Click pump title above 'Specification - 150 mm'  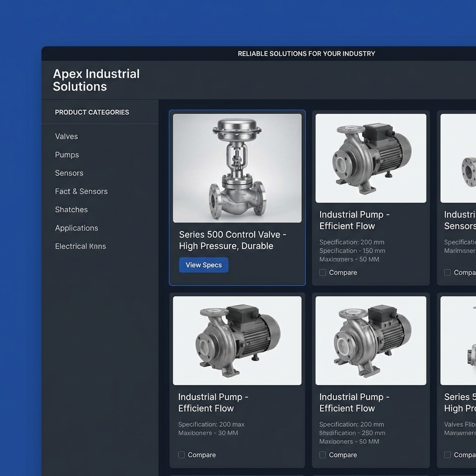pos(354,220)
